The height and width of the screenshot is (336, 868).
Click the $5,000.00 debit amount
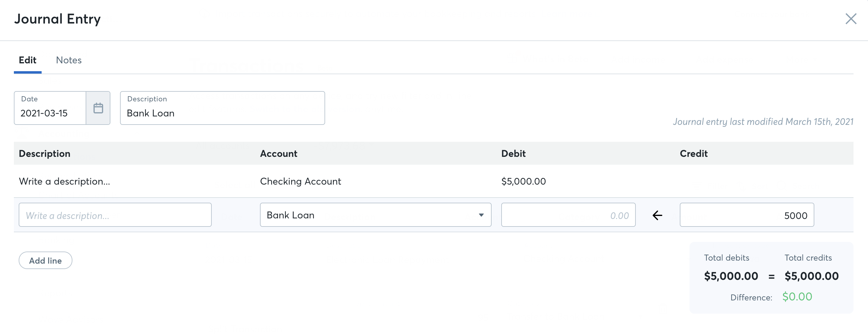coord(523,181)
